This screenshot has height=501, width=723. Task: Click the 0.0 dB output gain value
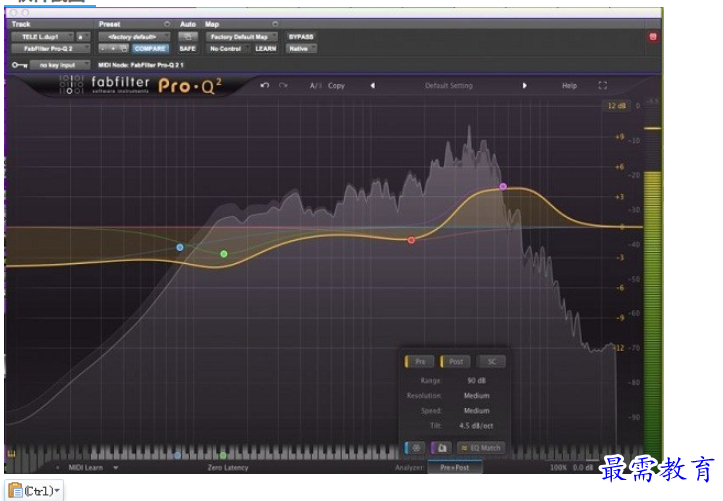click(x=583, y=467)
